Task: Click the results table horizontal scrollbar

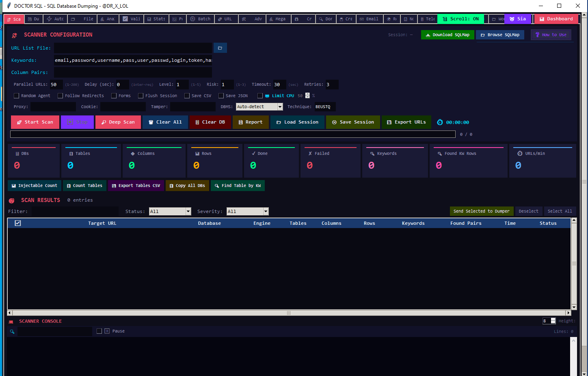Action: [289, 313]
